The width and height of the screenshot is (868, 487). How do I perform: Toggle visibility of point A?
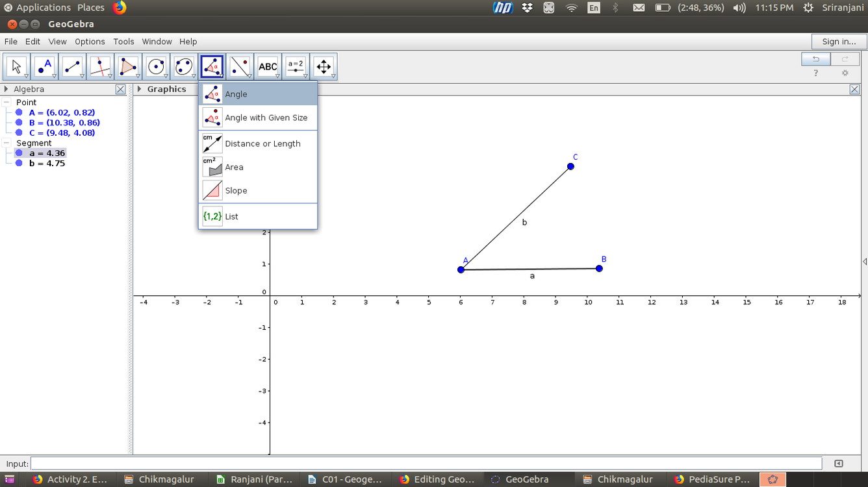tap(18, 112)
